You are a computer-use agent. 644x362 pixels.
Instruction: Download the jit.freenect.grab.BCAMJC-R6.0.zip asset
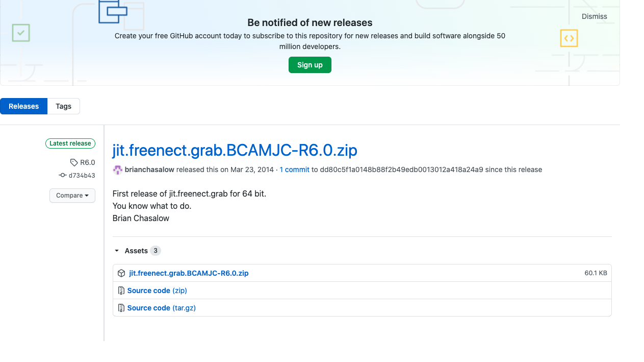pos(189,273)
